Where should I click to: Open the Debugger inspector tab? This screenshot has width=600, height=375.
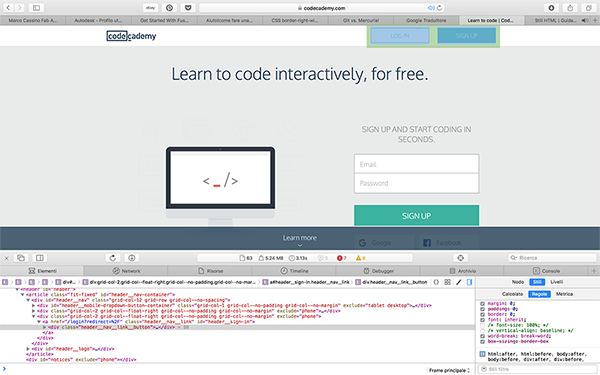(378, 271)
